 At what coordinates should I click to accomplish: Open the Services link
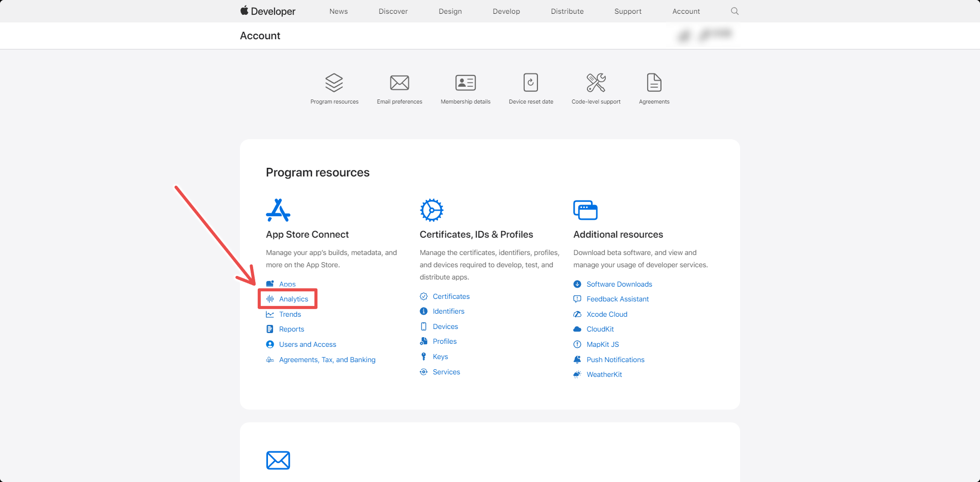point(447,372)
